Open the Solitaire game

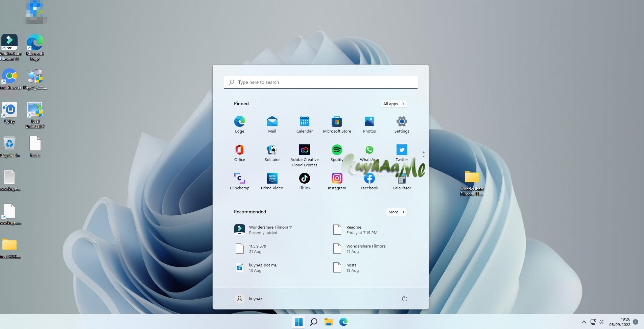point(272,153)
